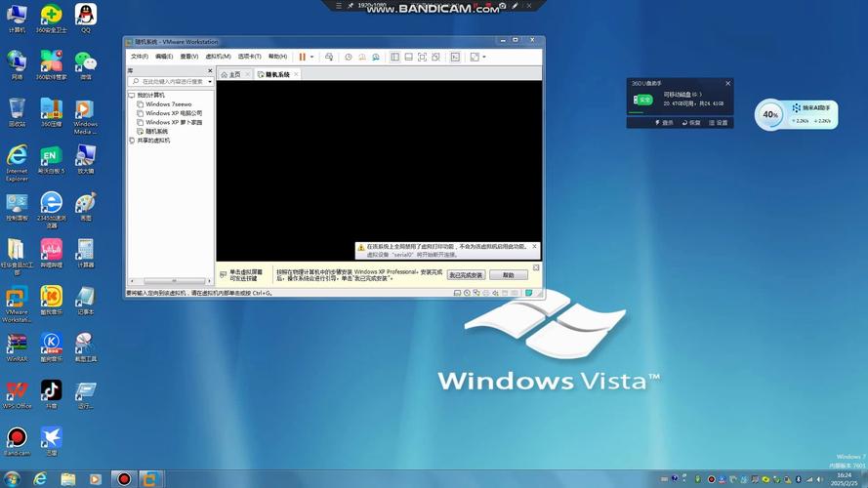
Task: Open the Bandicam desktop shortcut
Action: [x=17, y=441]
